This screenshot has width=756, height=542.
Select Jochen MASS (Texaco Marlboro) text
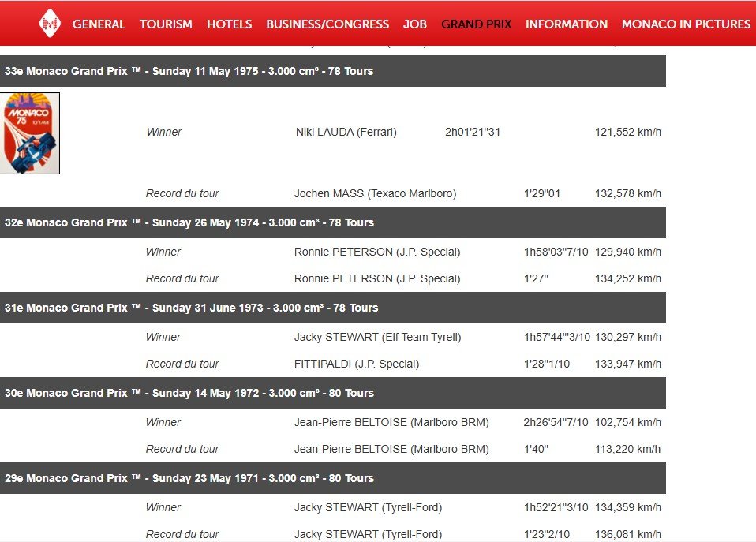(x=375, y=193)
